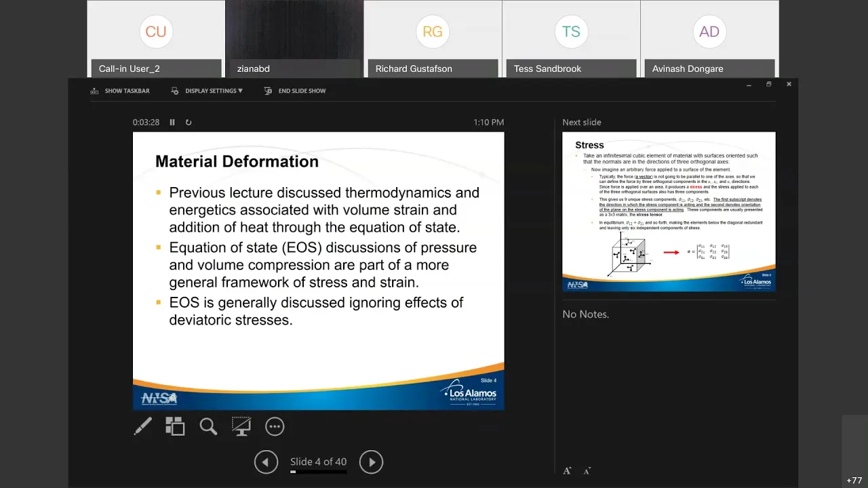Screen dimensions: 868x488
Task: Open more slide show options
Action: tap(275, 426)
